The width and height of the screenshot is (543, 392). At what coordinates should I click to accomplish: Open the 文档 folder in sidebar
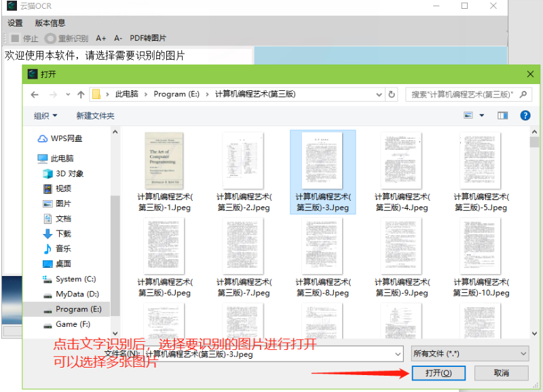(57, 218)
